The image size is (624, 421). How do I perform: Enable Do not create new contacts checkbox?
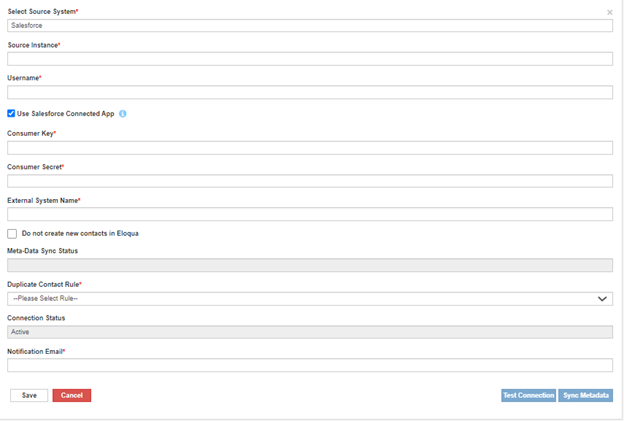pyautogui.click(x=12, y=233)
